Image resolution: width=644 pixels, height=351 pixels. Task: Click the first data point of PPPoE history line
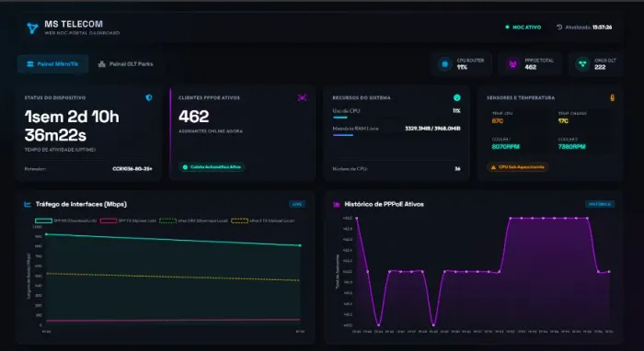point(357,218)
